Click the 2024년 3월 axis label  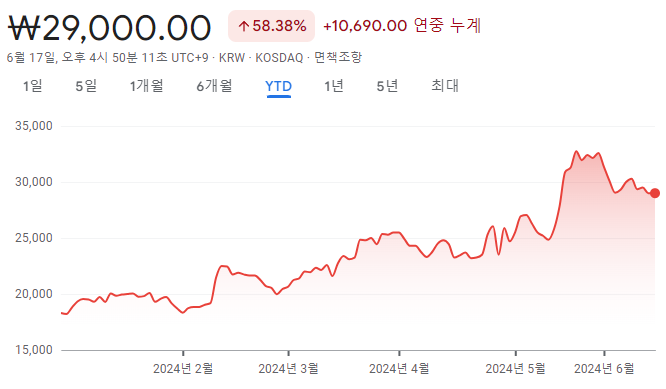click(x=288, y=368)
